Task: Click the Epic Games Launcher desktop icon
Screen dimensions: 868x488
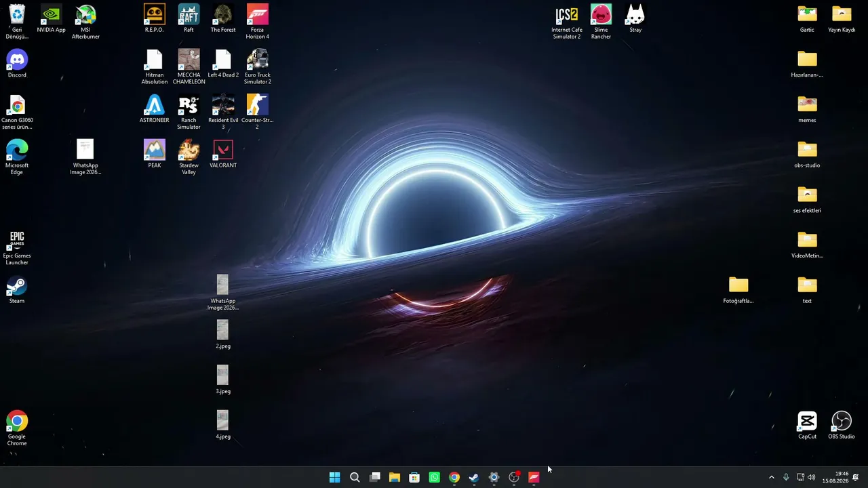Action: tap(17, 247)
